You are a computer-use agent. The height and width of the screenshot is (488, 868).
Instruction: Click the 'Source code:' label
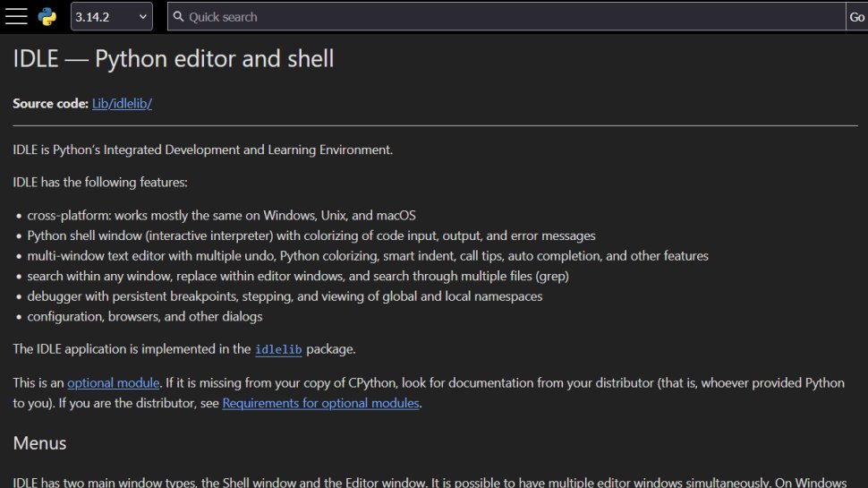[x=50, y=104]
